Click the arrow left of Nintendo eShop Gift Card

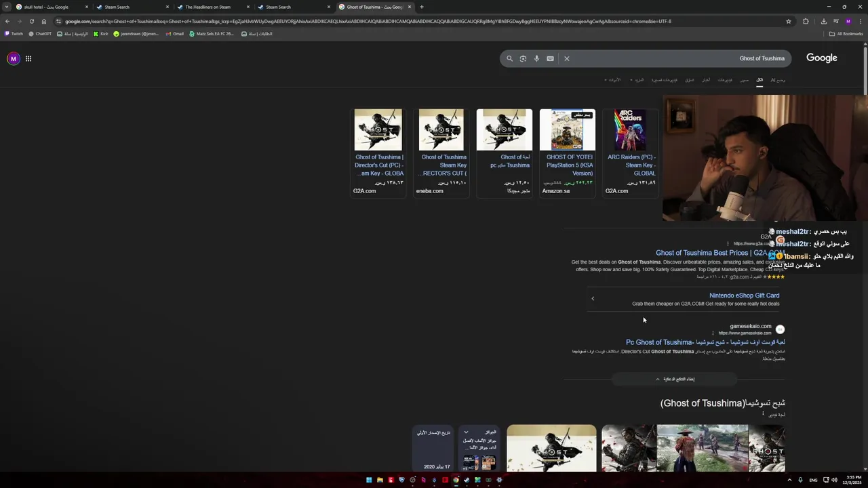pyautogui.click(x=593, y=298)
